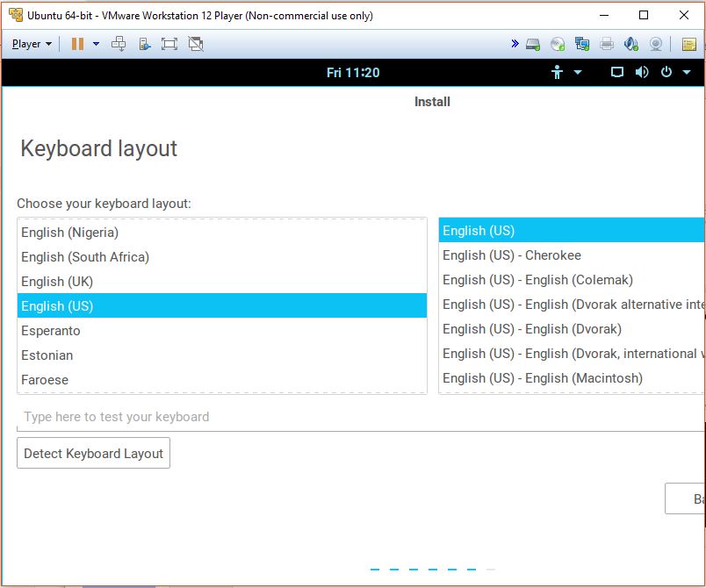The image size is (706, 588).
Task: Expand the accessibility dropdown arrow
Action: click(578, 71)
